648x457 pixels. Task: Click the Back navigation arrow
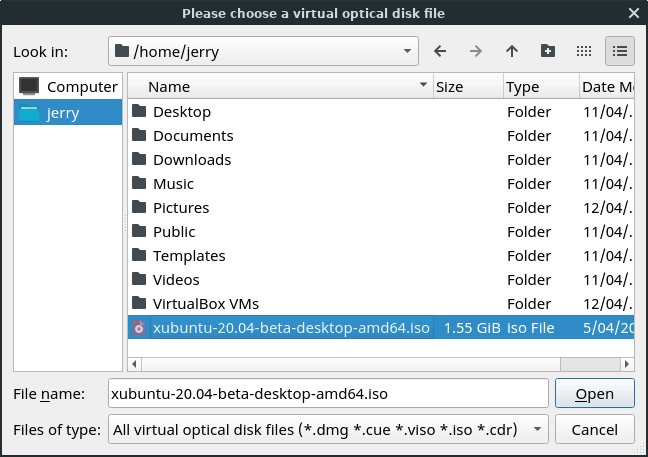click(440, 51)
